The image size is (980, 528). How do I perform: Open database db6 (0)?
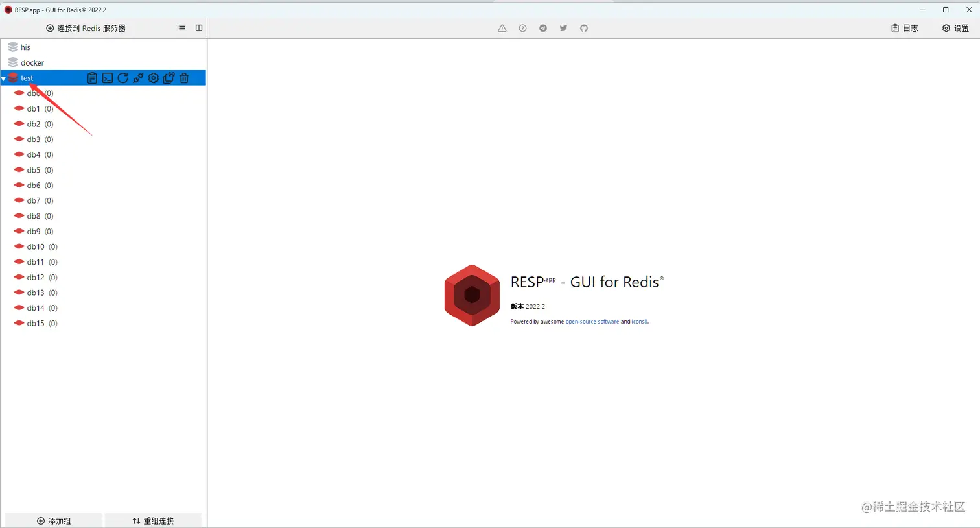coord(40,186)
